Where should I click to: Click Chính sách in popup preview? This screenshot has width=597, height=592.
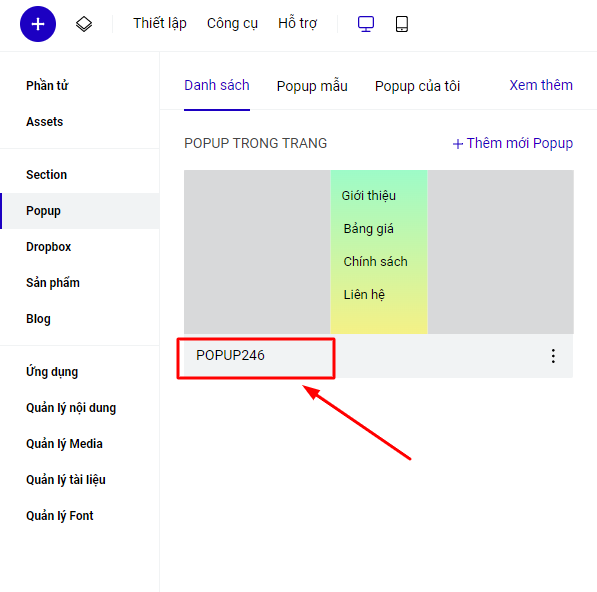(375, 262)
